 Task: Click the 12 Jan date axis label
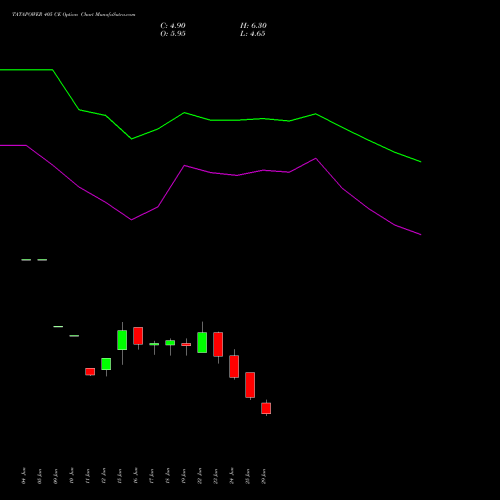pos(103,476)
